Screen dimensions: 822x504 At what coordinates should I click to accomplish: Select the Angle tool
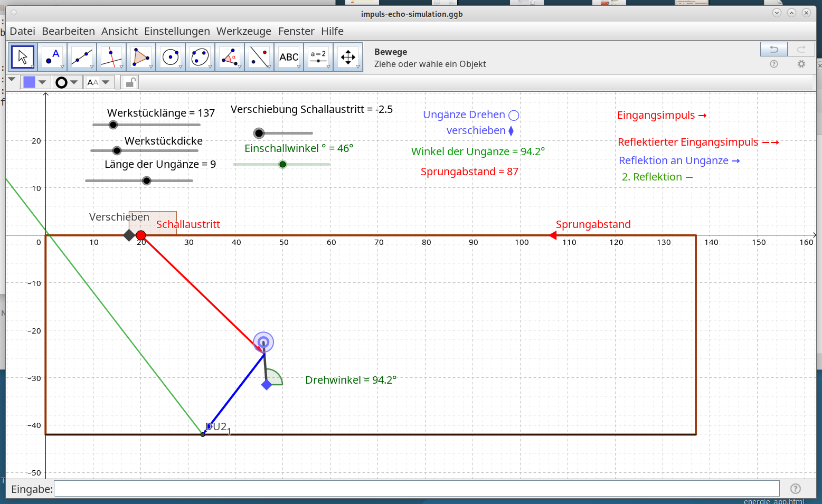coord(230,57)
